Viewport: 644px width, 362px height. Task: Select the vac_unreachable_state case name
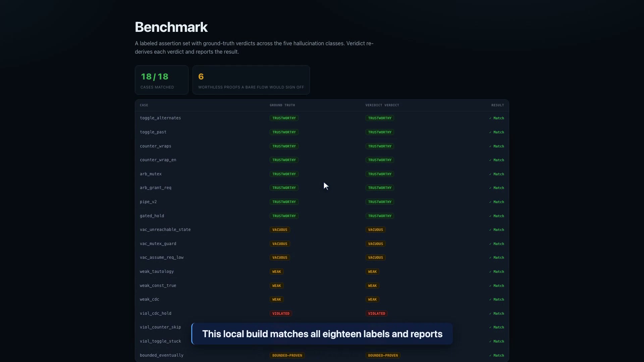[165, 230]
